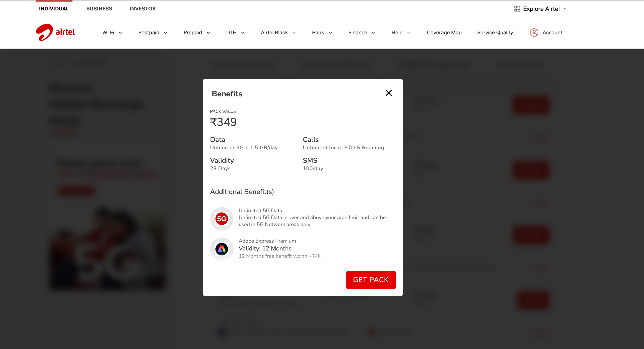The width and height of the screenshot is (644, 349).
Task: Click the Adobe Express Premium title
Action: [267, 241]
